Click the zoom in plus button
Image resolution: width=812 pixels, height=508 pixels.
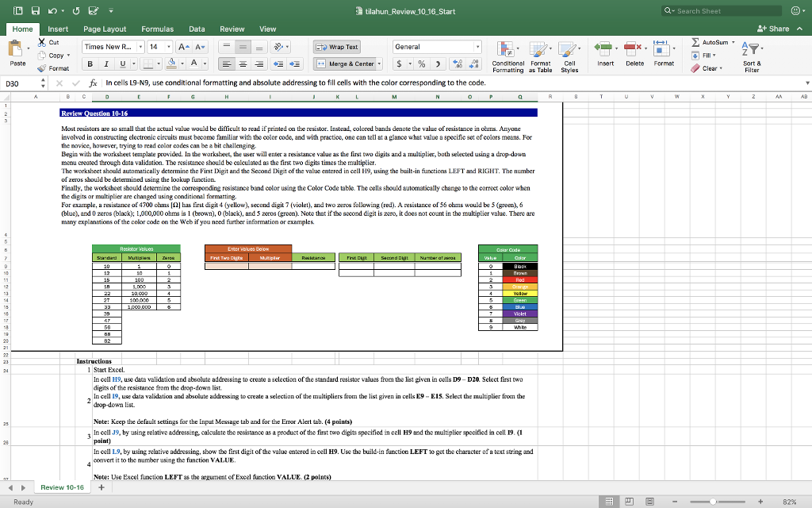[x=760, y=502]
